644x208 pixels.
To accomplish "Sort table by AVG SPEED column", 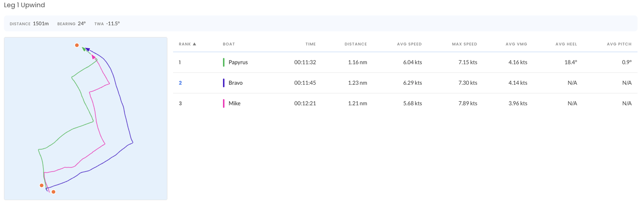I will pos(409,44).
